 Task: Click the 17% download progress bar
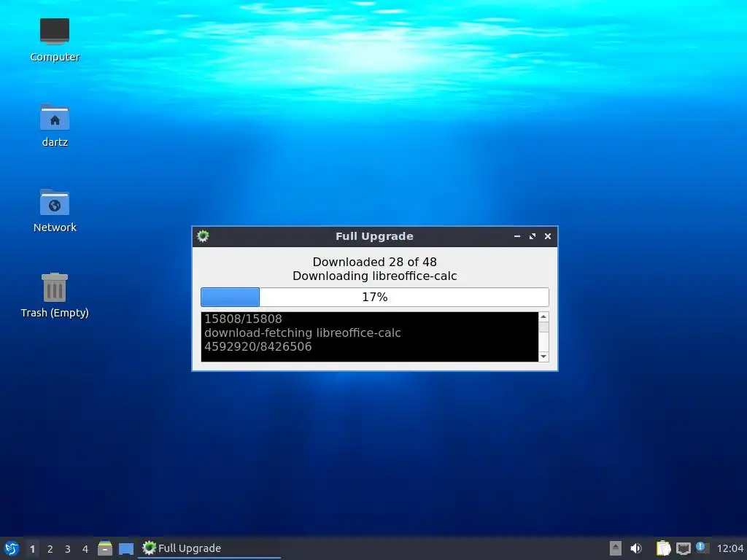coord(375,297)
